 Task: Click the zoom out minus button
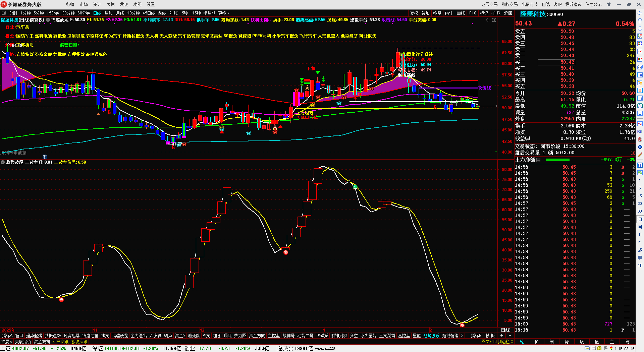510,336
